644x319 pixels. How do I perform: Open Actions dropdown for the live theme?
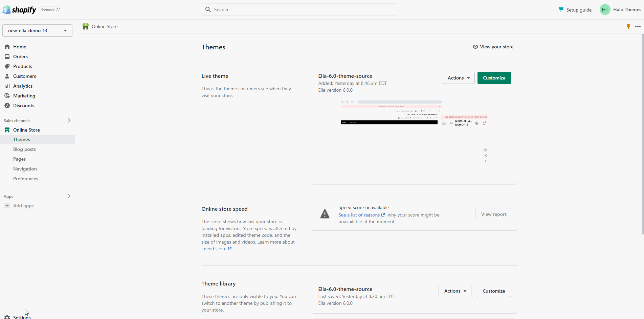pos(458,78)
